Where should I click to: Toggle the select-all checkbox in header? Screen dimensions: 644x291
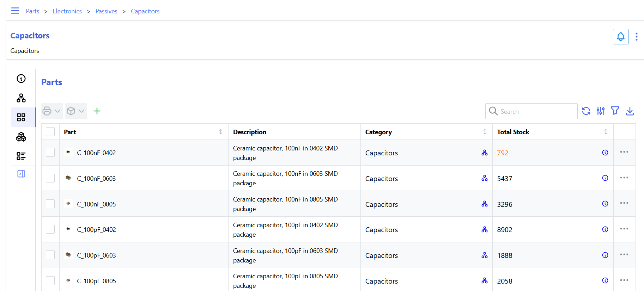(x=50, y=132)
